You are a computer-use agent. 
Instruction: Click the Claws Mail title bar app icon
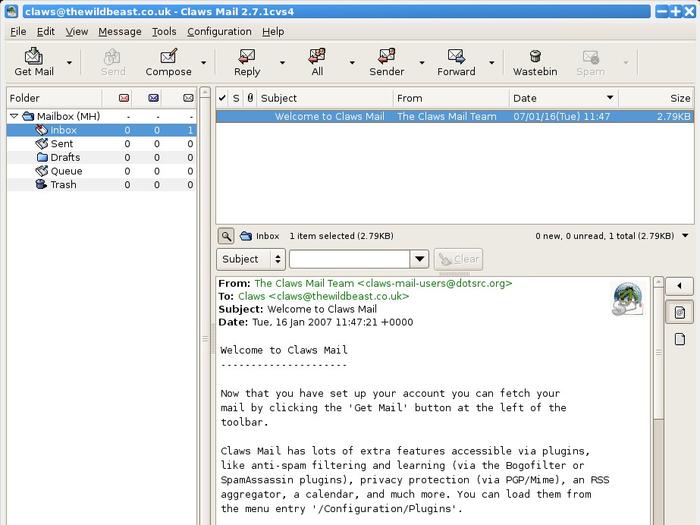tap(11, 11)
